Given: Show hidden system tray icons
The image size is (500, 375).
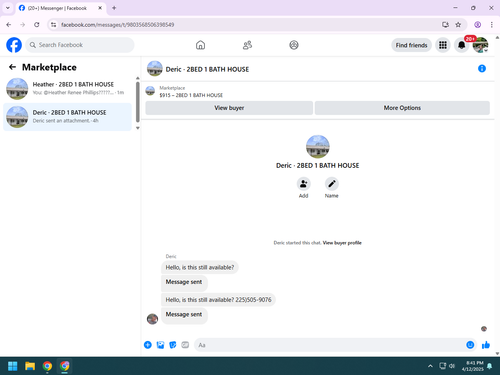Looking at the screenshot, I should pos(430,366).
